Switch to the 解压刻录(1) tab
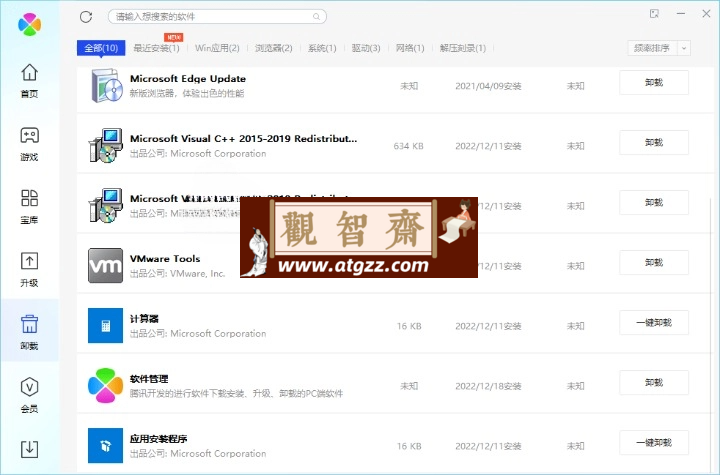The image size is (720, 475). (463, 48)
